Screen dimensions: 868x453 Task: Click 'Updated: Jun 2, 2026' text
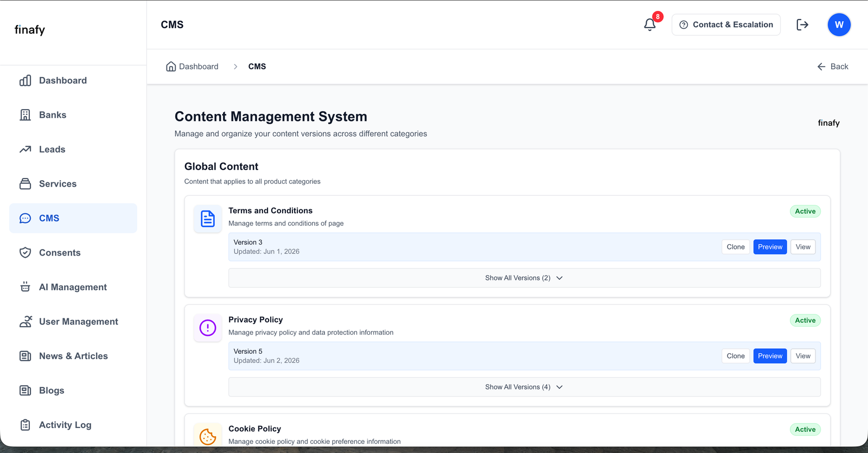point(266,361)
